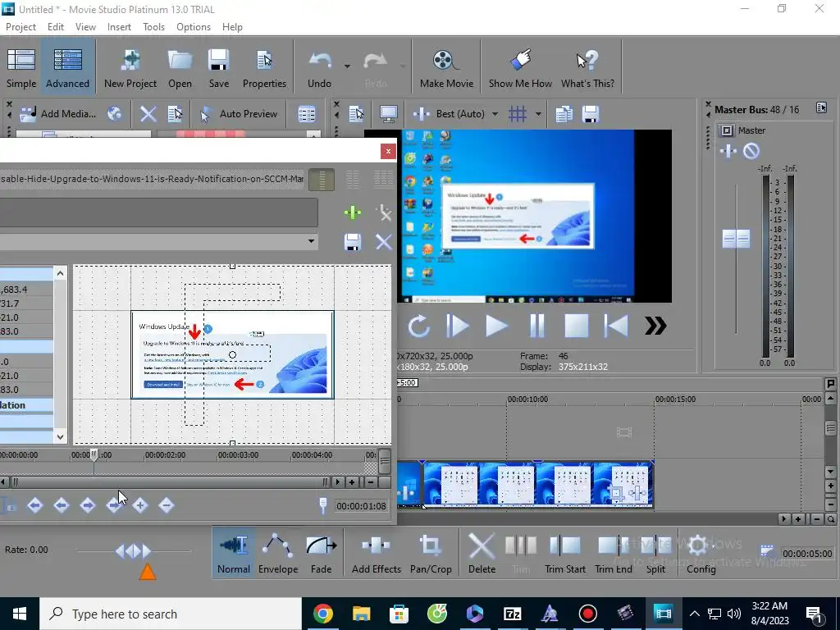Viewport: 840px width, 630px height.
Task: Split the clip at cursor
Action: (x=655, y=554)
